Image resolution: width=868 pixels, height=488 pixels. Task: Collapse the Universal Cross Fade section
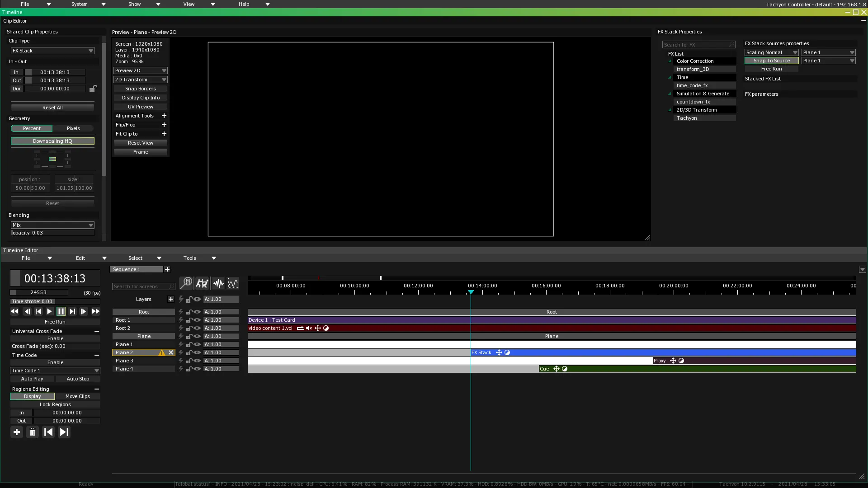(97, 331)
